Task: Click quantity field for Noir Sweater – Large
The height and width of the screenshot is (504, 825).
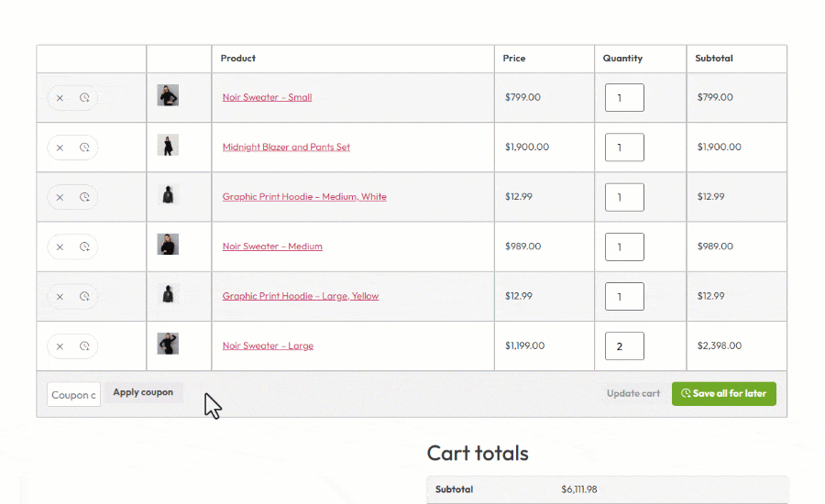Action: (x=624, y=346)
